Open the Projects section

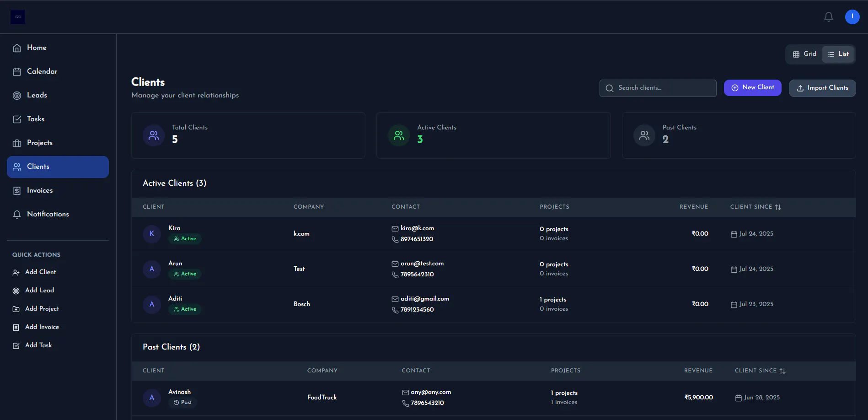(x=58, y=143)
